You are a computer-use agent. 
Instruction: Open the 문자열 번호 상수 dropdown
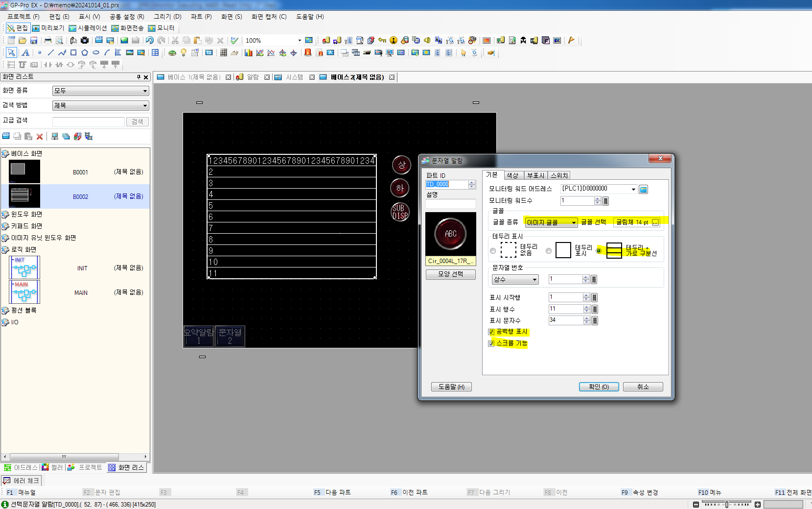[515, 280]
